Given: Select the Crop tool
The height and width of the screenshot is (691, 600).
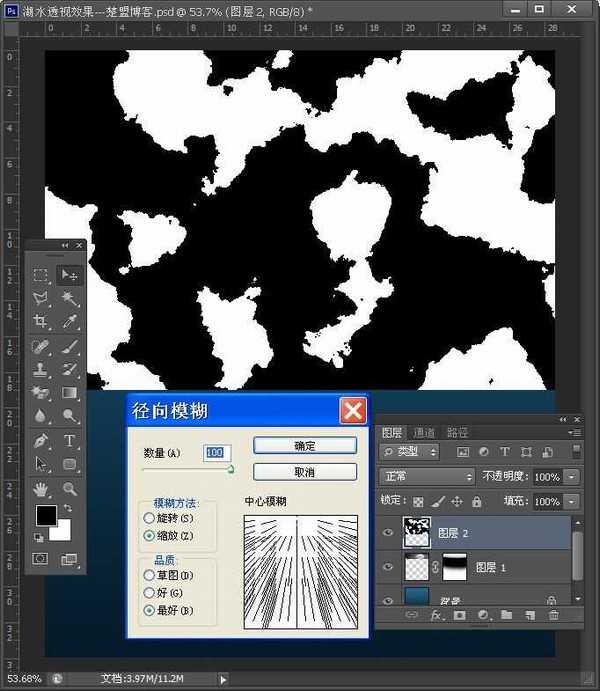Looking at the screenshot, I should 40,322.
